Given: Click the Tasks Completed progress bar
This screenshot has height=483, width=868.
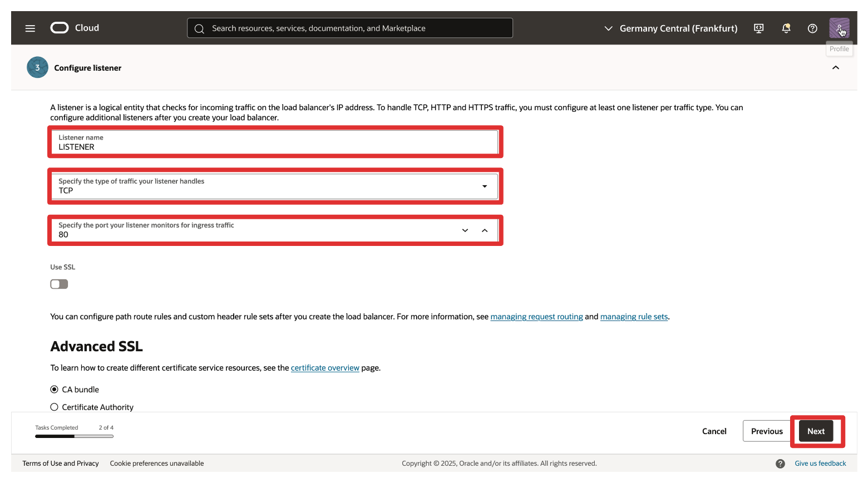Looking at the screenshot, I should coord(74,436).
